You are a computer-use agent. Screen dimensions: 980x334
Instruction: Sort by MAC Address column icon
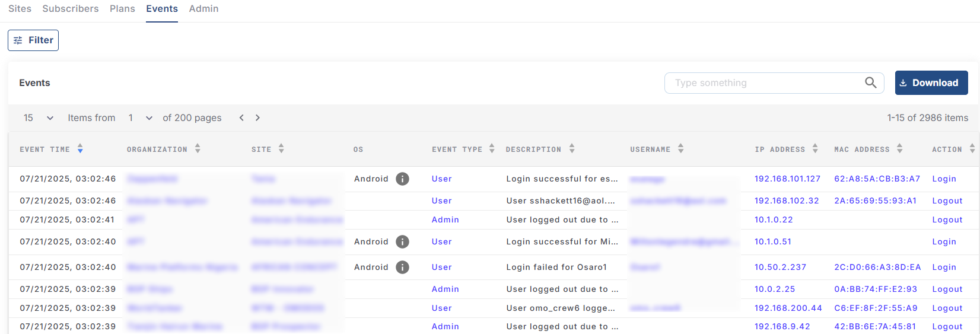pos(900,149)
